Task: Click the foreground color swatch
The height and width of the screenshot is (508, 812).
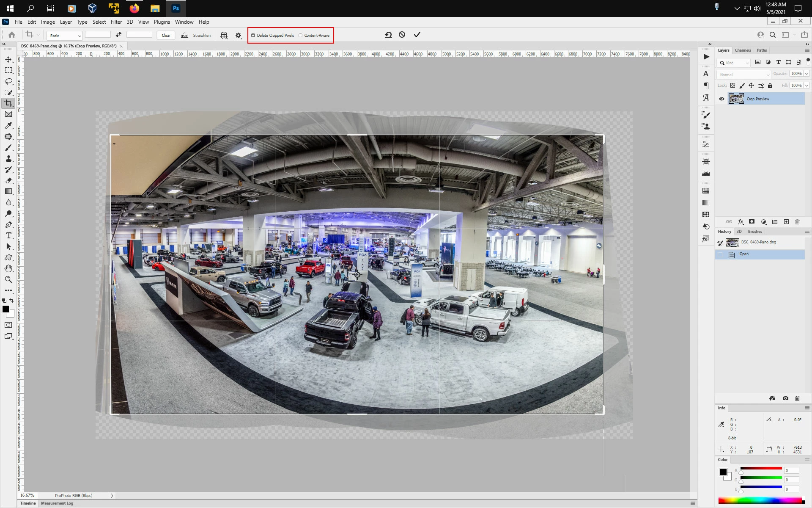Action: click(x=6, y=309)
